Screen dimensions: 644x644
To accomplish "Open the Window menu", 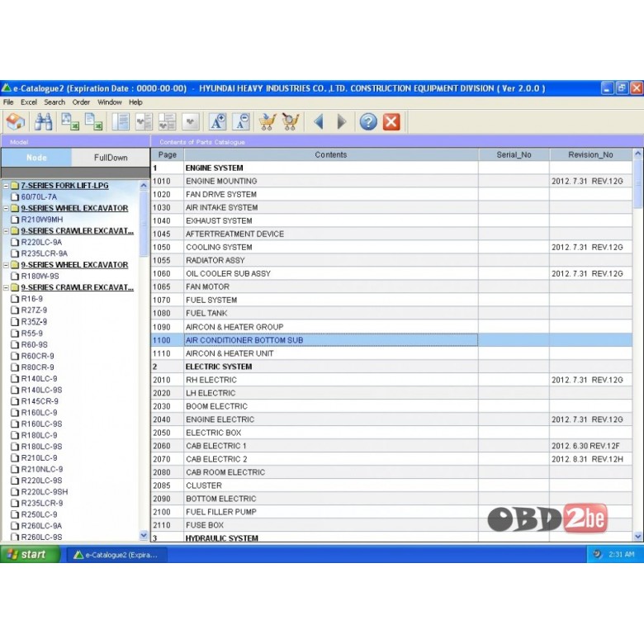I will (109, 102).
